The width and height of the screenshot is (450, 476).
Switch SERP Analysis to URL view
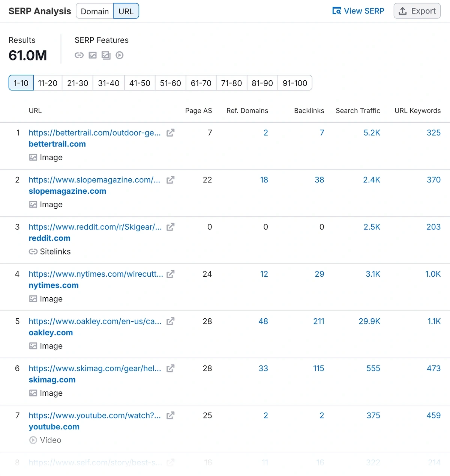tap(126, 11)
